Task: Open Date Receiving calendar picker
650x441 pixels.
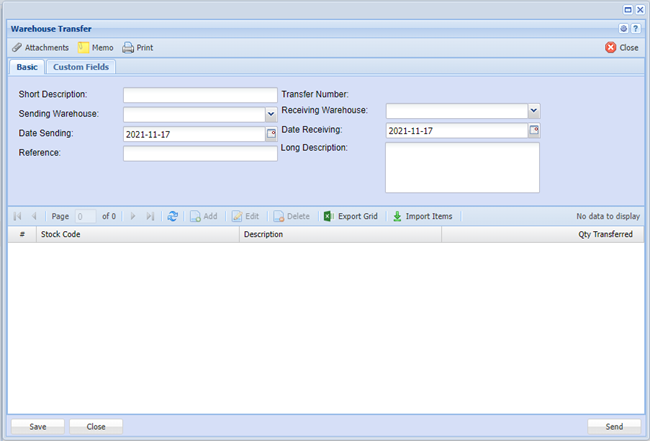Action: [x=533, y=131]
